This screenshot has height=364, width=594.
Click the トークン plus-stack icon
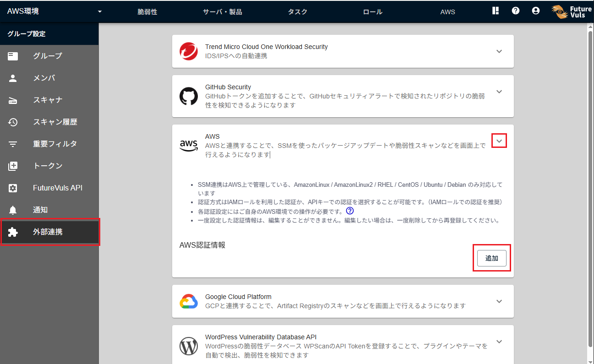(13, 166)
